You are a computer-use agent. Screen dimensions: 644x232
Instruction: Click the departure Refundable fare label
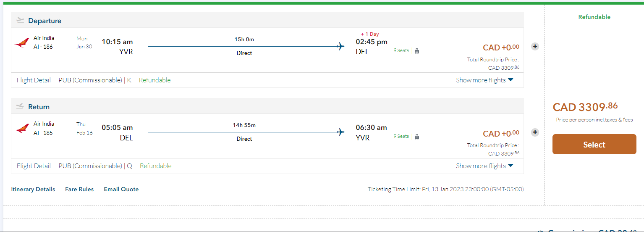(x=154, y=80)
